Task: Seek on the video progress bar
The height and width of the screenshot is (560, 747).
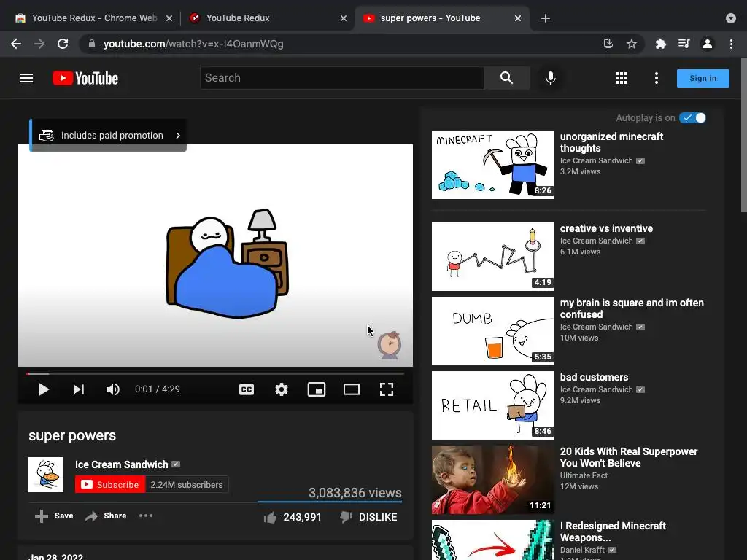Action: pyautogui.click(x=215, y=374)
